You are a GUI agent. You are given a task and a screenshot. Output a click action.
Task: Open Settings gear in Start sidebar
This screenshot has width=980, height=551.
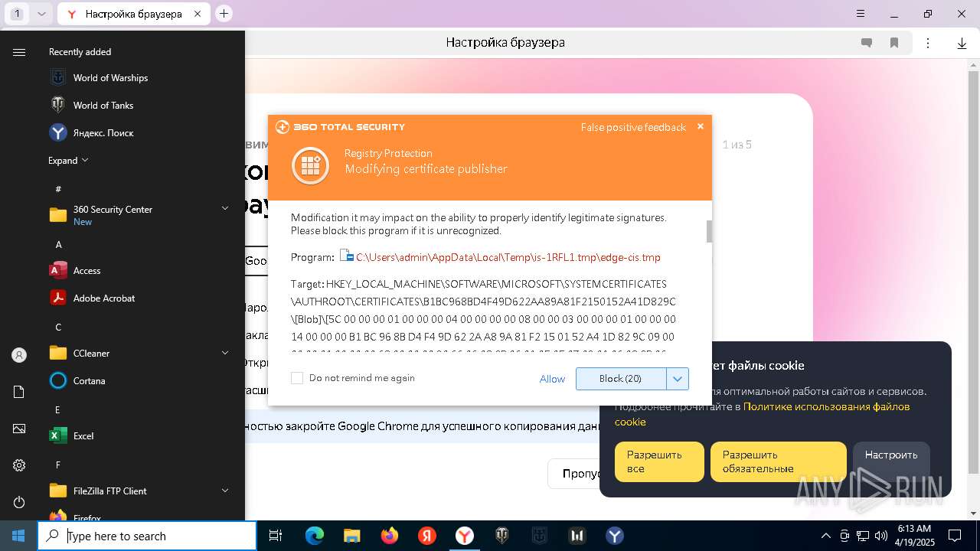click(x=19, y=465)
